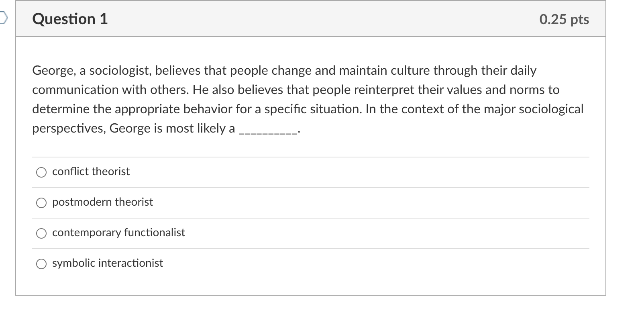The image size is (644, 327).
Task: Pick the contemporary functionalist radio button
Action: (41, 233)
